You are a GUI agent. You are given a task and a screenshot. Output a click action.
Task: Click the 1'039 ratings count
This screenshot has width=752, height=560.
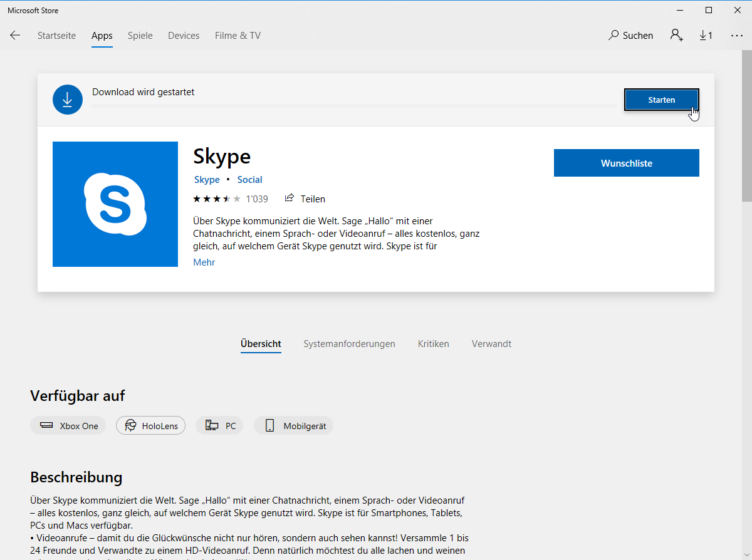point(257,199)
